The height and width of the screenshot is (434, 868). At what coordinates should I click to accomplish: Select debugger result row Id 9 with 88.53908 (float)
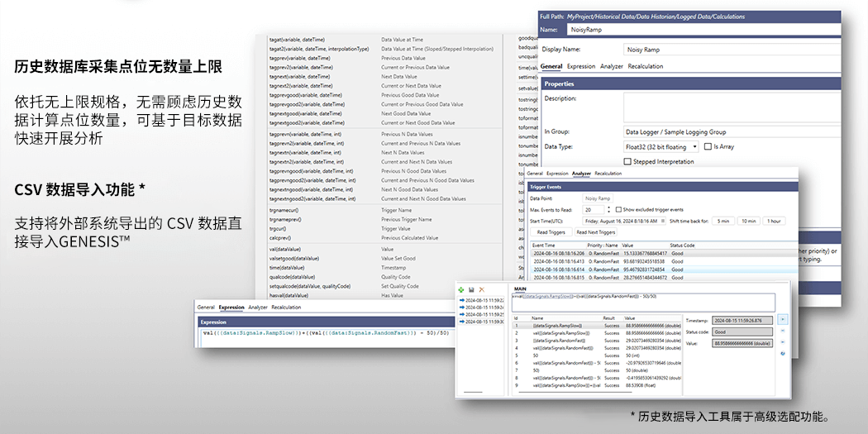597,385
